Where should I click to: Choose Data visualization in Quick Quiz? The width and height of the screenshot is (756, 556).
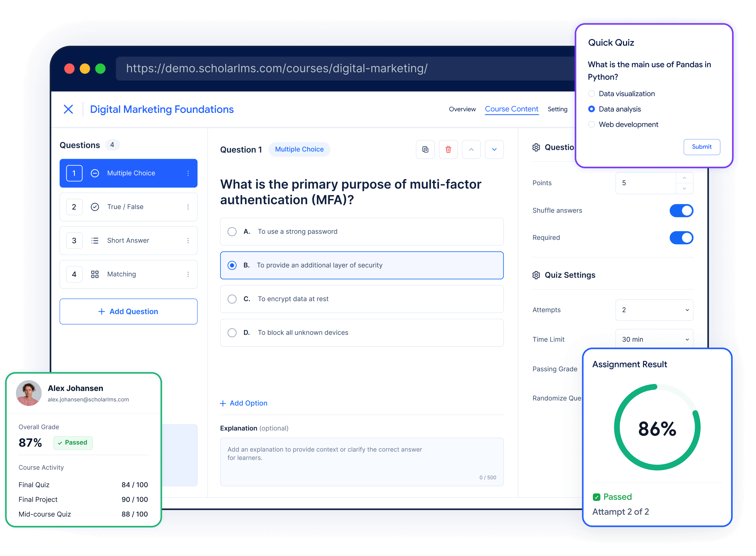(x=591, y=94)
